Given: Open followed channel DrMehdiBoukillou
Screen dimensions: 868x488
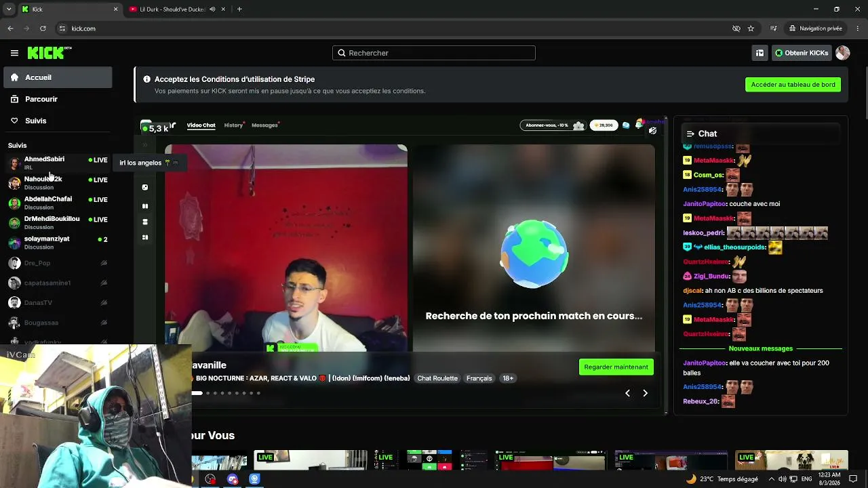Looking at the screenshot, I should point(58,222).
